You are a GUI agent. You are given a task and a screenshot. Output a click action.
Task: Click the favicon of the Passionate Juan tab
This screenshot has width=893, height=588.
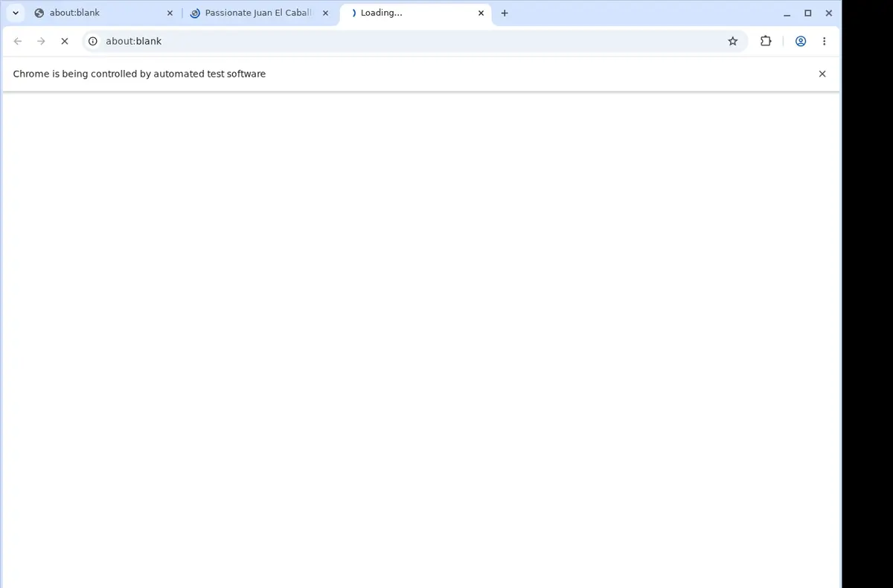(x=195, y=13)
